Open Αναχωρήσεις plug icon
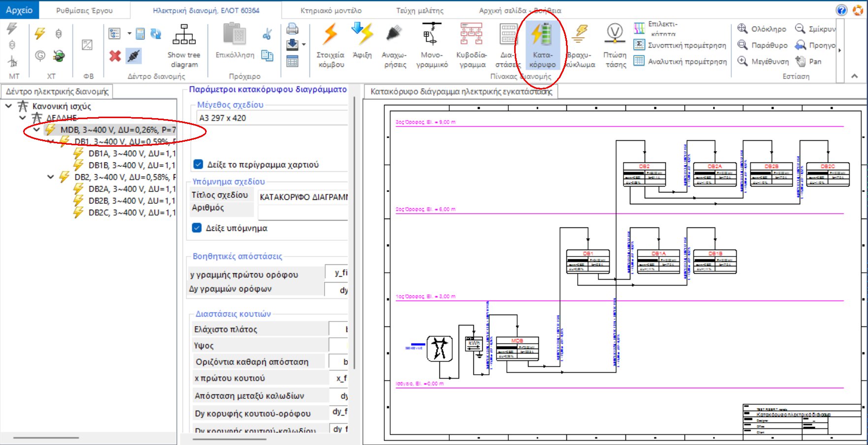 [394, 33]
